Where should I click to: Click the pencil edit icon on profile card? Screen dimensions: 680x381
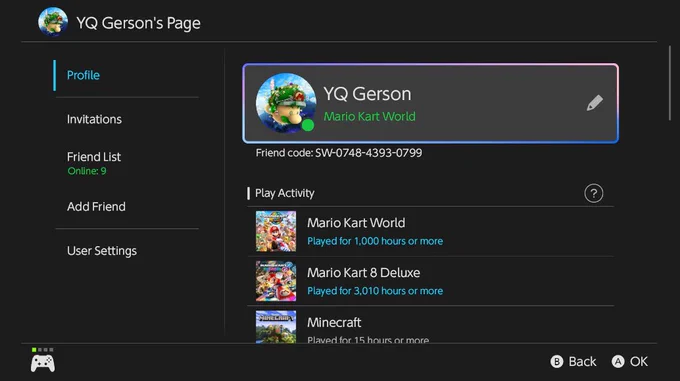coord(595,103)
